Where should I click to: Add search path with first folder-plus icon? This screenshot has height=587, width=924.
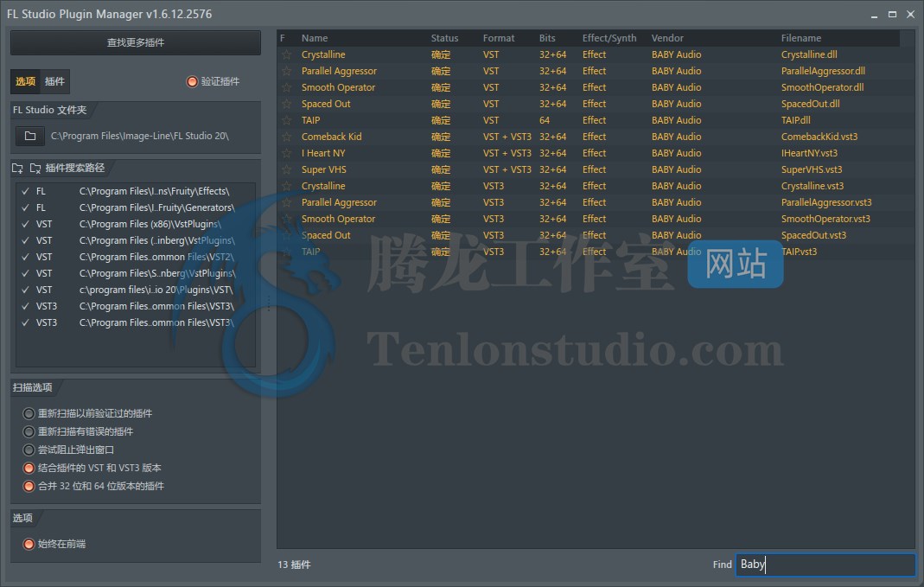[x=17, y=169]
